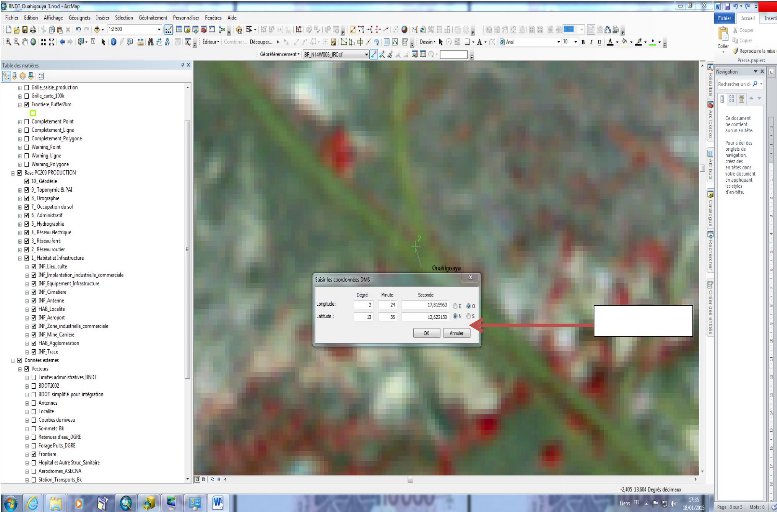Select the O (west) longitude radio button
This screenshot has width=777, height=512.
coord(470,304)
